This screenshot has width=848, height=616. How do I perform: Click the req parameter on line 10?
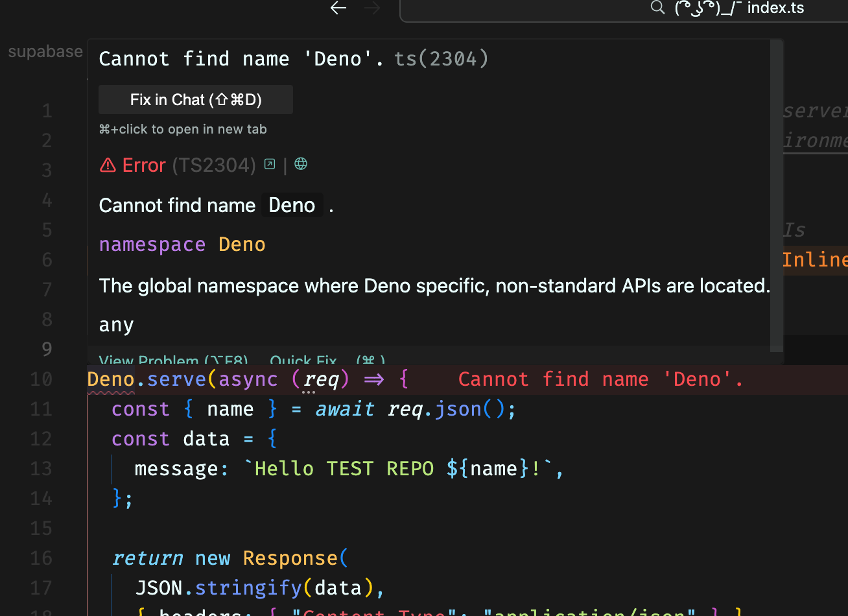coord(321,379)
